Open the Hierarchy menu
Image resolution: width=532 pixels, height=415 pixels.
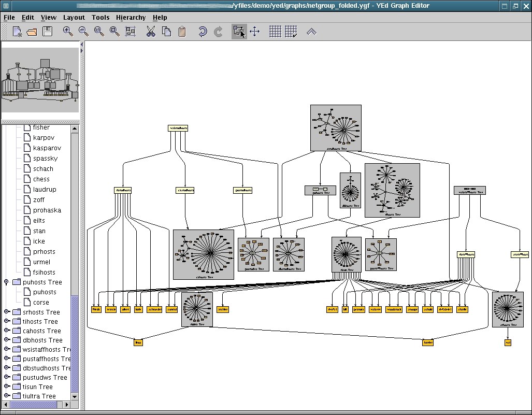[x=131, y=17]
